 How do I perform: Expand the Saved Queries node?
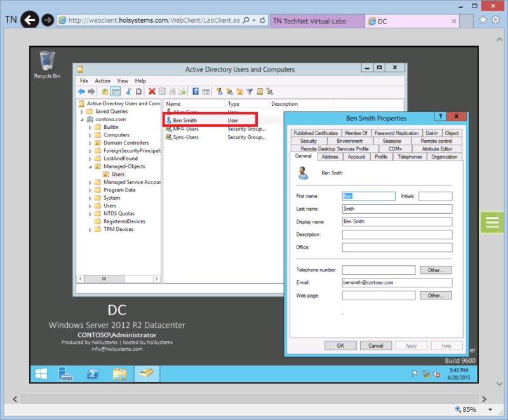(x=82, y=112)
